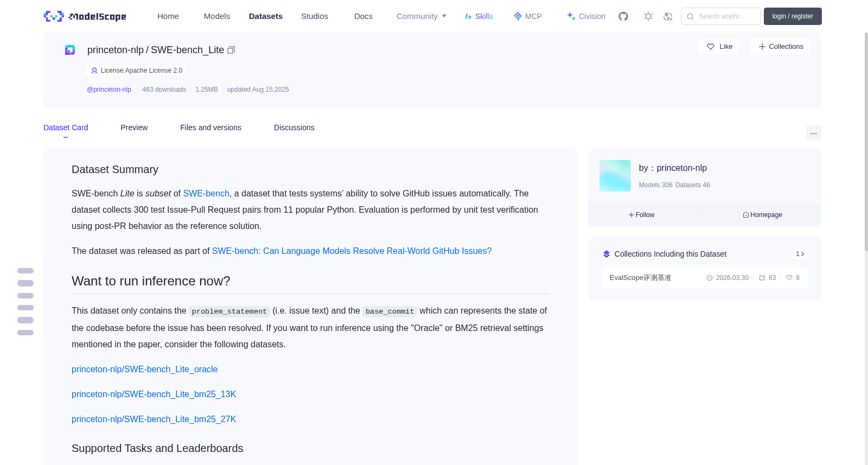Switch to the Preview tab
Image resolution: width=868 pixels, height=465 pixels.
pyautogui.click(x=134, y=128)
